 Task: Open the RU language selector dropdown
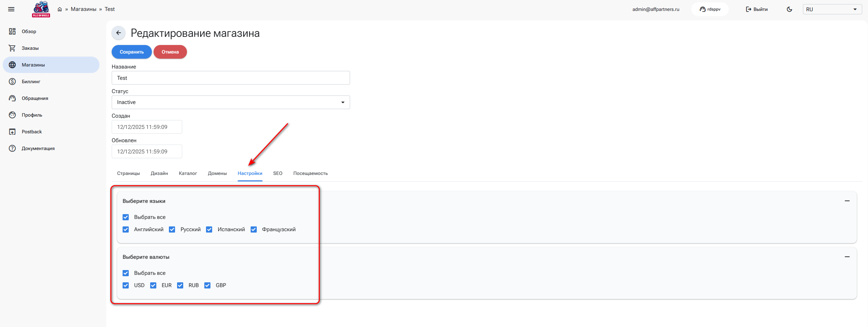click(x=832, y=9)
